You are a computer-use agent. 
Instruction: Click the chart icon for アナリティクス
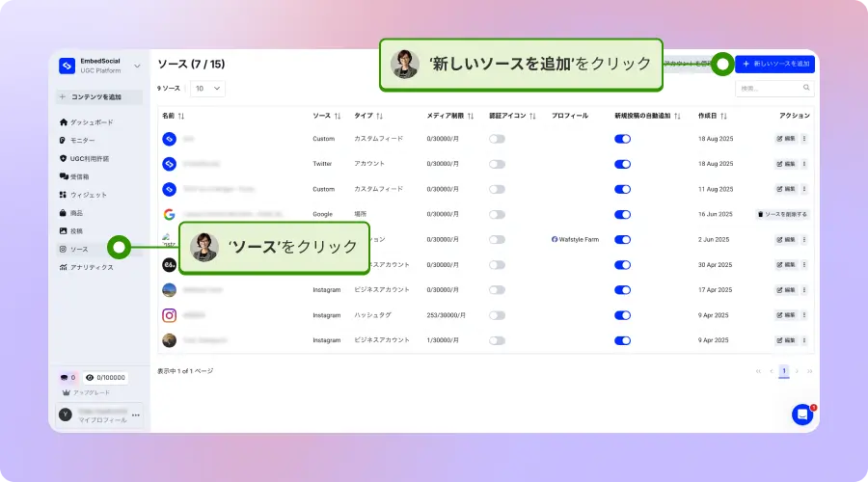63,267
